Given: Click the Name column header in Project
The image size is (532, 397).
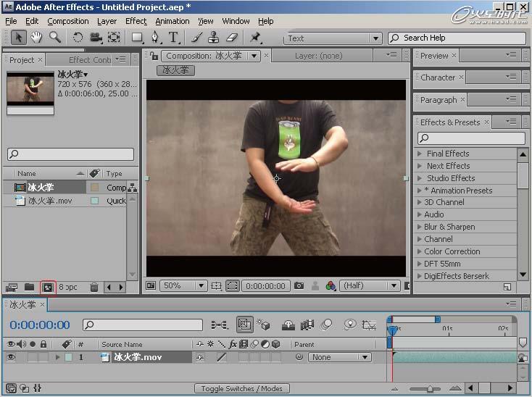Looking at the screenshot, I should pos(27,174).
